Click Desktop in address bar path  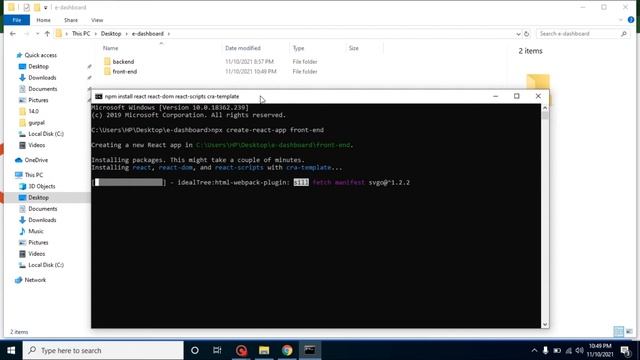coord(111,34)
